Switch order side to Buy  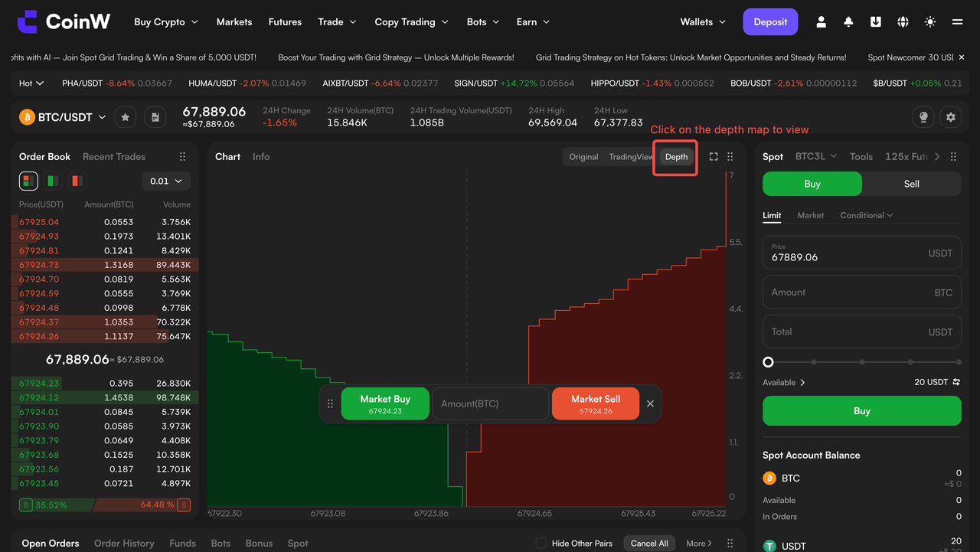[812, 184]
